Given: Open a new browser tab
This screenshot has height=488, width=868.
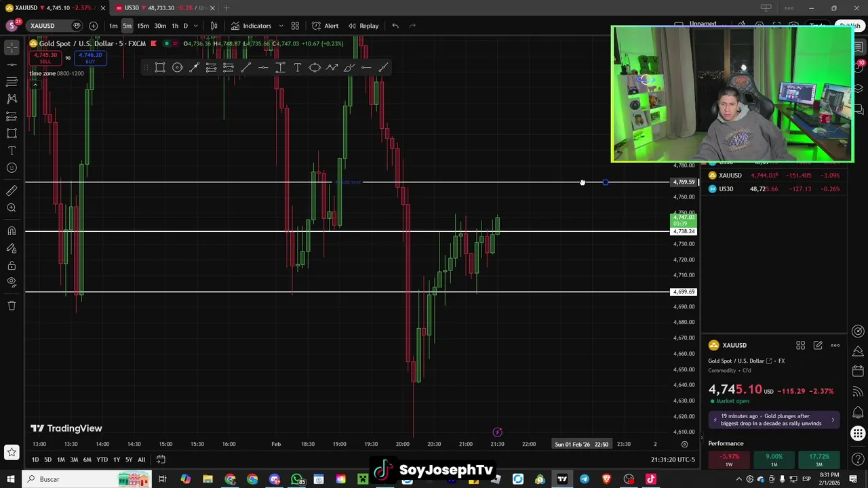Looking at the screenshot, I should [x=226, y=8].
